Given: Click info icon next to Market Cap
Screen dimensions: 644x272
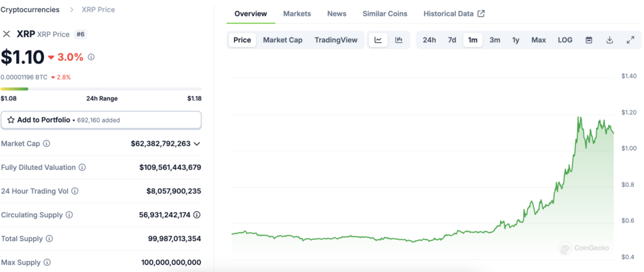Looking at the screenshot, I should tap(47, 144).
